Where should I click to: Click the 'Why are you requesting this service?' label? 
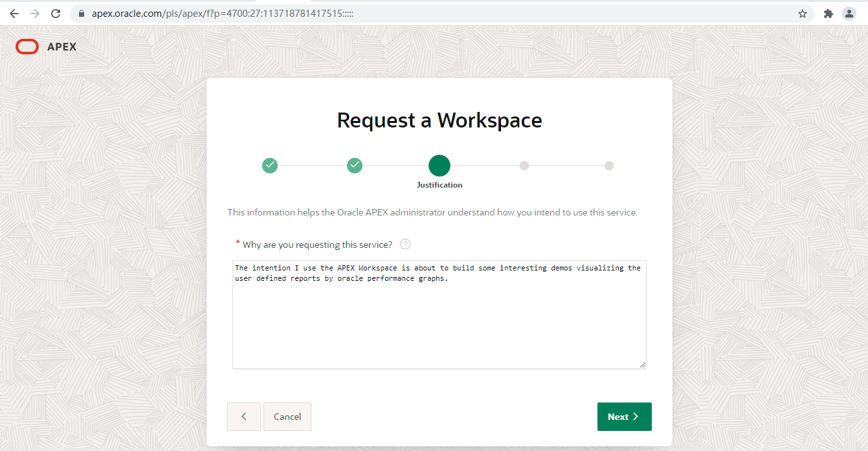[x=317, y=245]
